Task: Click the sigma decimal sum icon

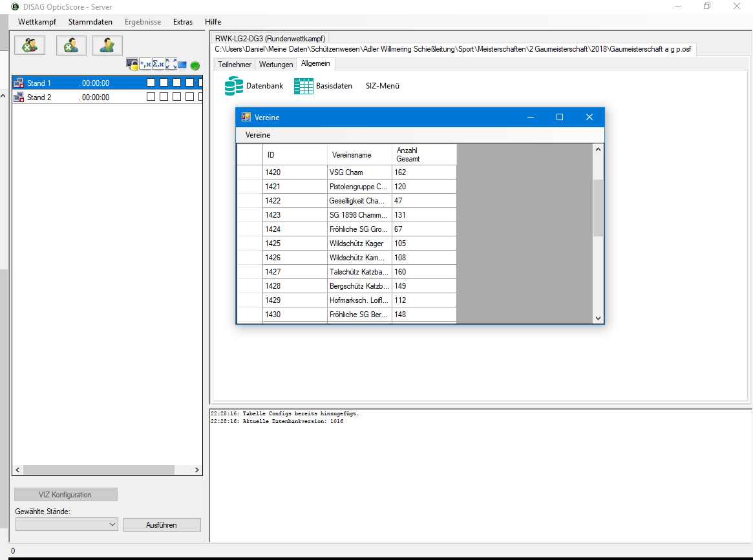Action: click(x=158, y=64)
